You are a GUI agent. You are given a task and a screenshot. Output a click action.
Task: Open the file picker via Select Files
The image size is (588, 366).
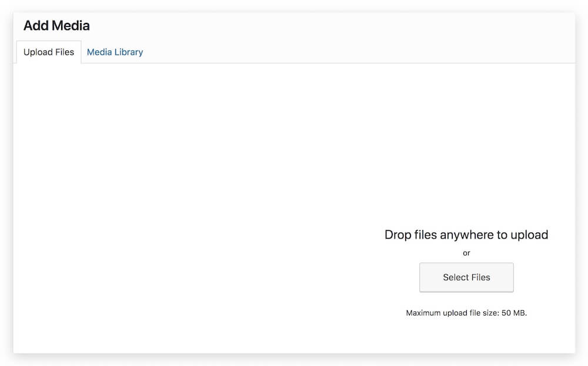(x=466, y=277)
